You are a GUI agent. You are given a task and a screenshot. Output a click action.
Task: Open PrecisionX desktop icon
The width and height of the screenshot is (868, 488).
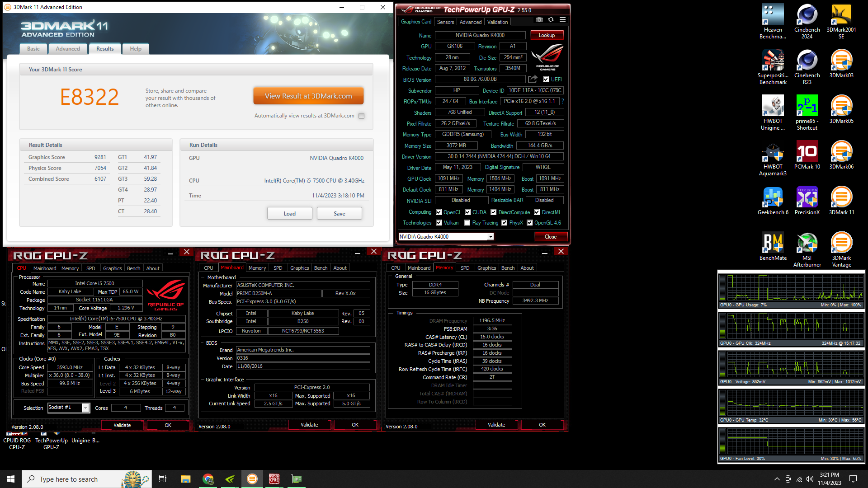coord(807,200)
